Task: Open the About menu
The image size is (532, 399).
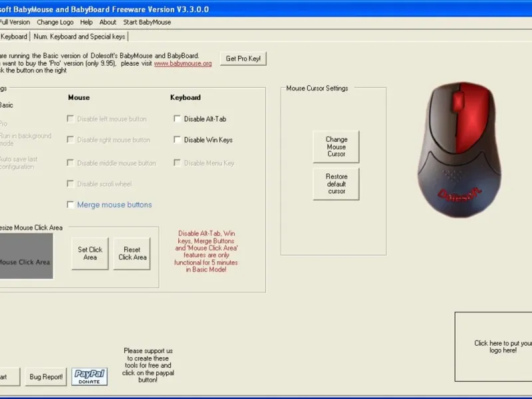Action: coord(108,22)
